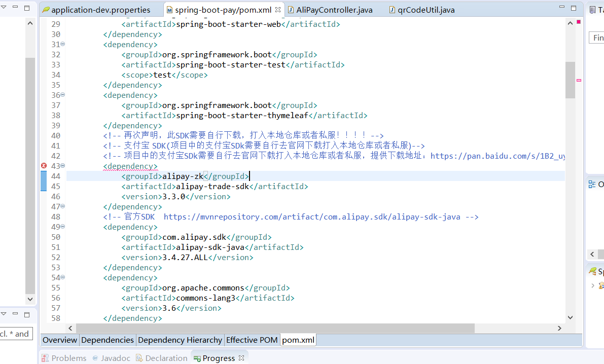
Task: Minimize the editor area
Action: [x=561, y=7]
